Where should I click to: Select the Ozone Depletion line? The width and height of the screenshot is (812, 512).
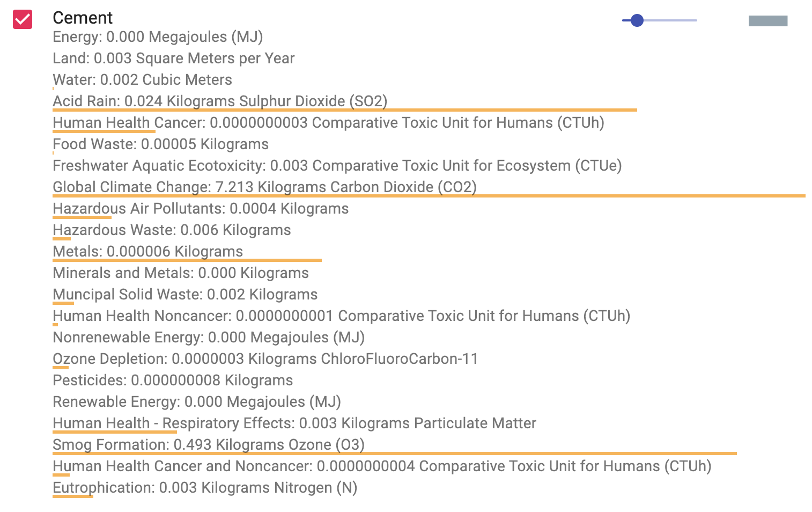tap(265, 359)
